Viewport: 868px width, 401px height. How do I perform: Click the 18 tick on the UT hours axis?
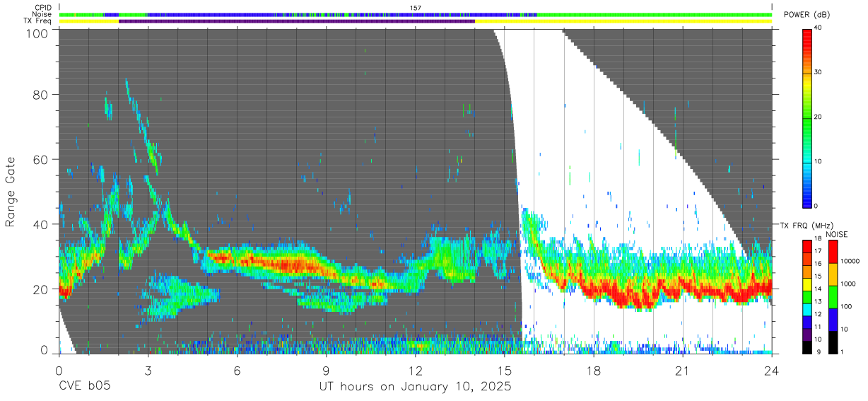click(594, 371)
